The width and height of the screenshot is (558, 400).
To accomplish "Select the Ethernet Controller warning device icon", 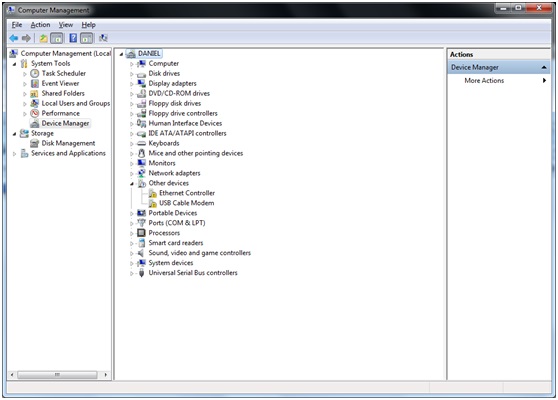I will point(153,193).
